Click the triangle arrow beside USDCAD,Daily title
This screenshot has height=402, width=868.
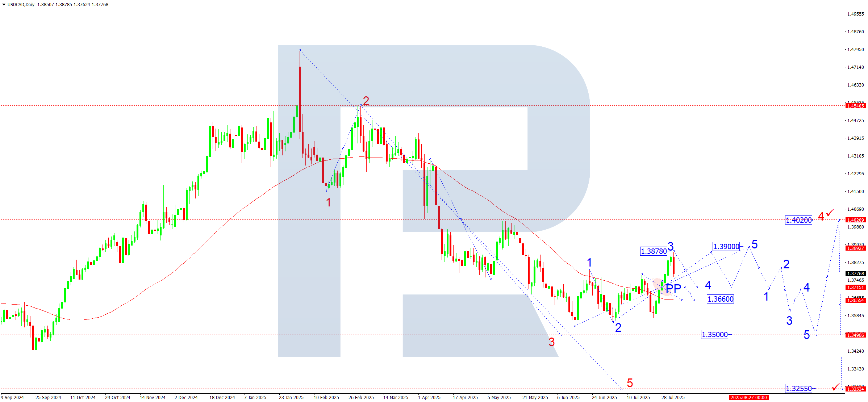point(4,5)
